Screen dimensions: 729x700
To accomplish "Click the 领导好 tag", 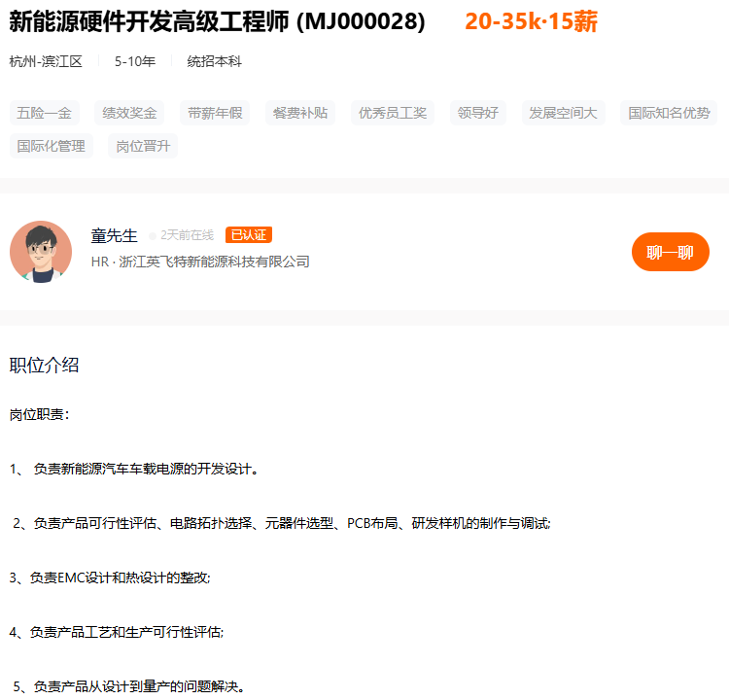I will tap(478, 113).
